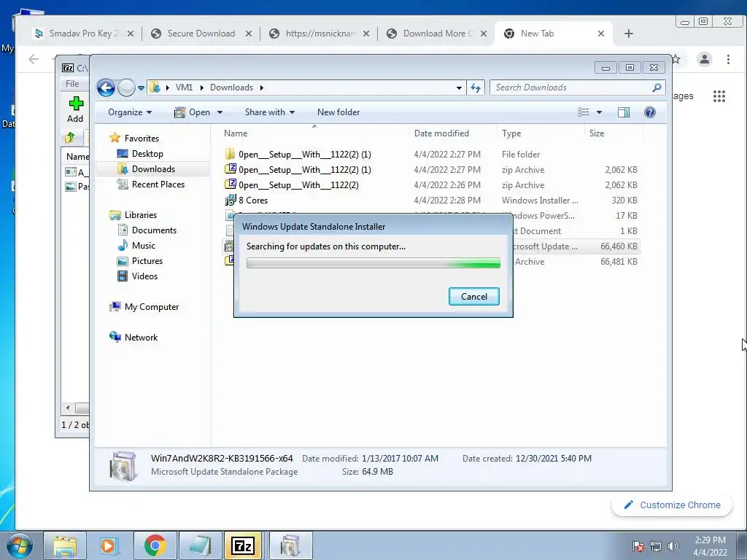Select the 0pen__Setup__With__1122(2) zip archive
Image resolution: width=747 pixels, height=560 pixels.
(432, 184)
